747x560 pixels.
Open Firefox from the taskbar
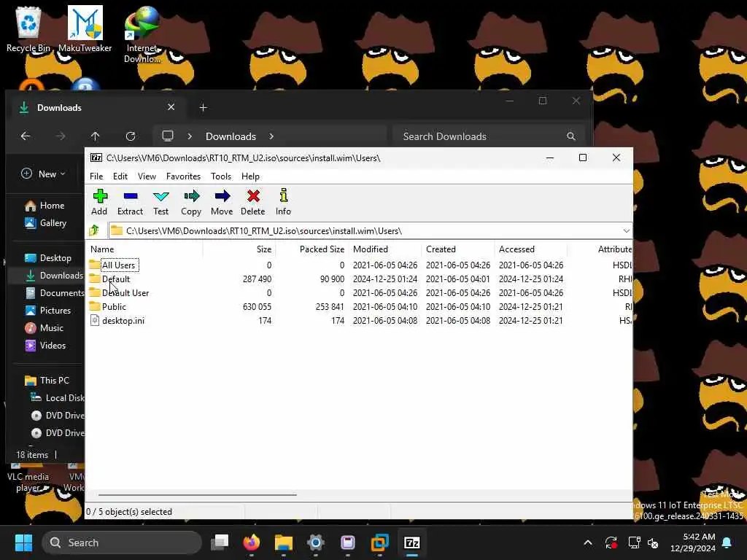pos(252,542)
